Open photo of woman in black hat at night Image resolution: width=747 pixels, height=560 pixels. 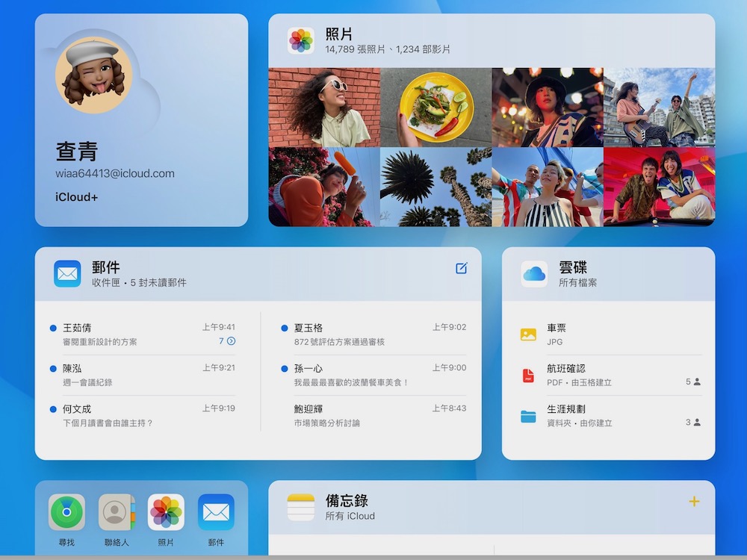pos(548,107)
